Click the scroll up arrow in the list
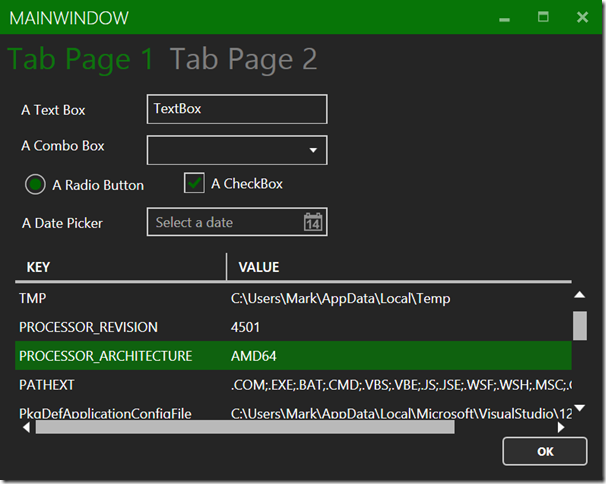This screenshot has height=484, width=606. pos(579,294)
